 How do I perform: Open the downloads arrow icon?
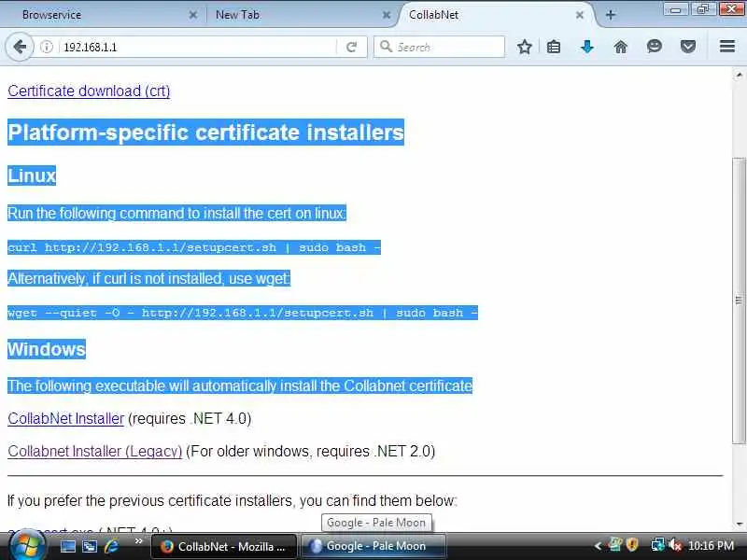pyautogui.click(x=587, y=47)
